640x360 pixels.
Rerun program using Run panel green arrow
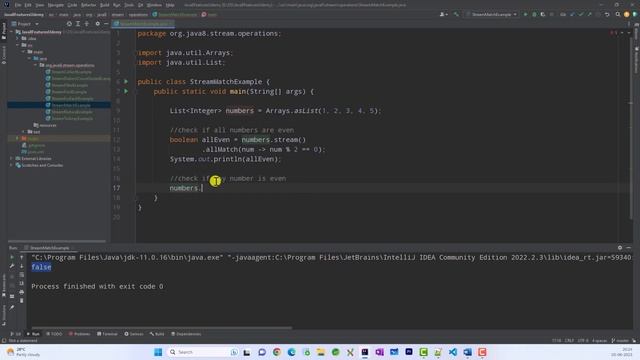click(12, 257)
